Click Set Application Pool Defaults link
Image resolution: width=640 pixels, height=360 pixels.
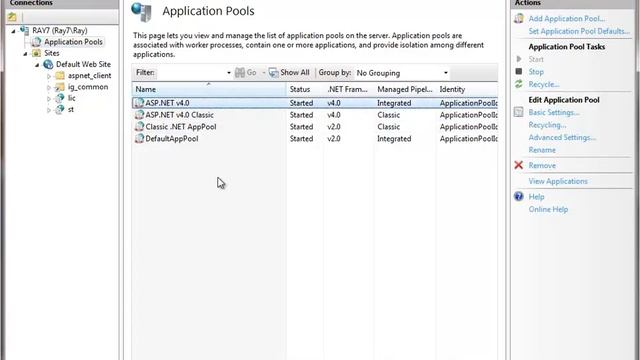point(579,31)
